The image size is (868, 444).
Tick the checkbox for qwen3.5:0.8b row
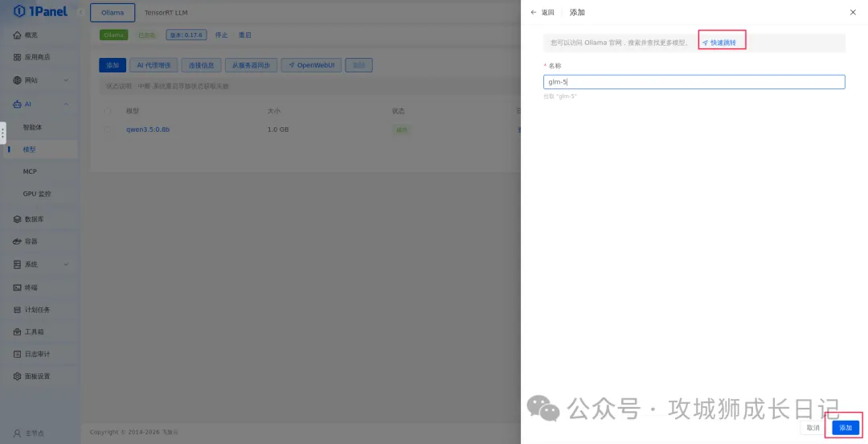[x=108, y=129]
